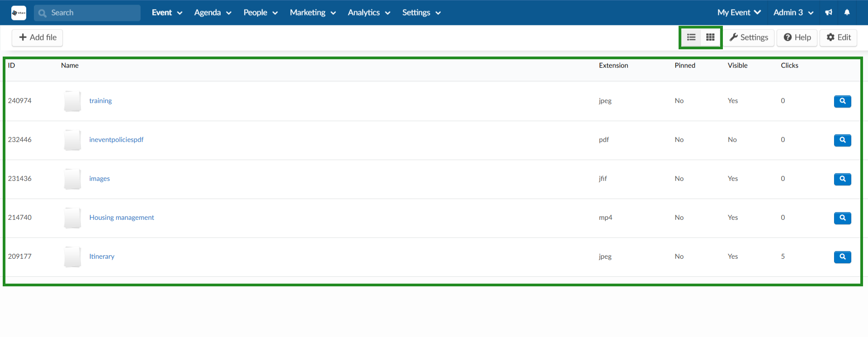Image resolution: width=868 pixels, height=337 pixels.
Task: Click the Itinerary row magnifier button
Action: (x=842, y=257)
